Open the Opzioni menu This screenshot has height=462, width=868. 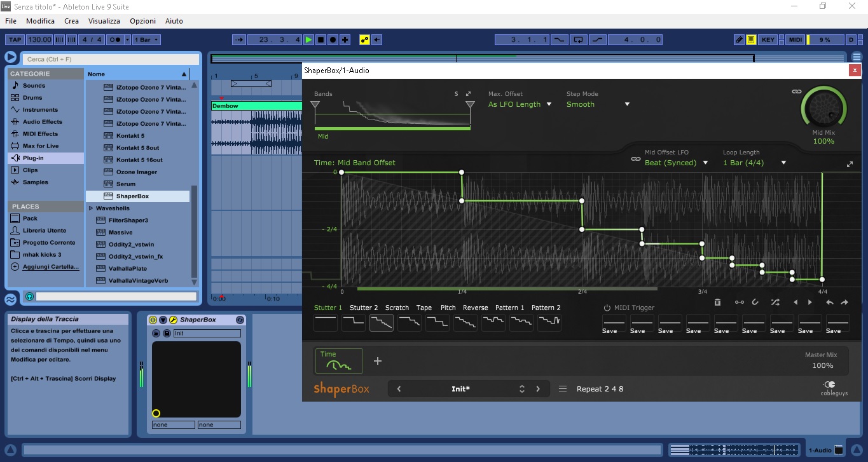(142, 21)
